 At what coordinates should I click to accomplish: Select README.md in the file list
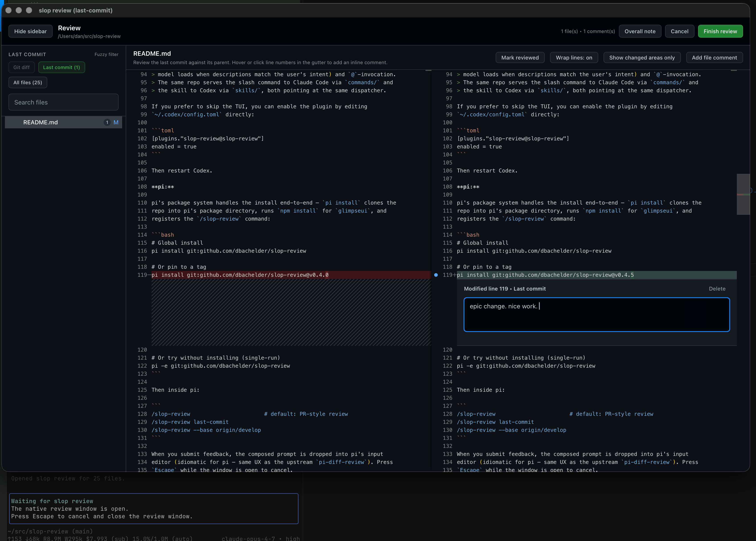coord(63,122)
